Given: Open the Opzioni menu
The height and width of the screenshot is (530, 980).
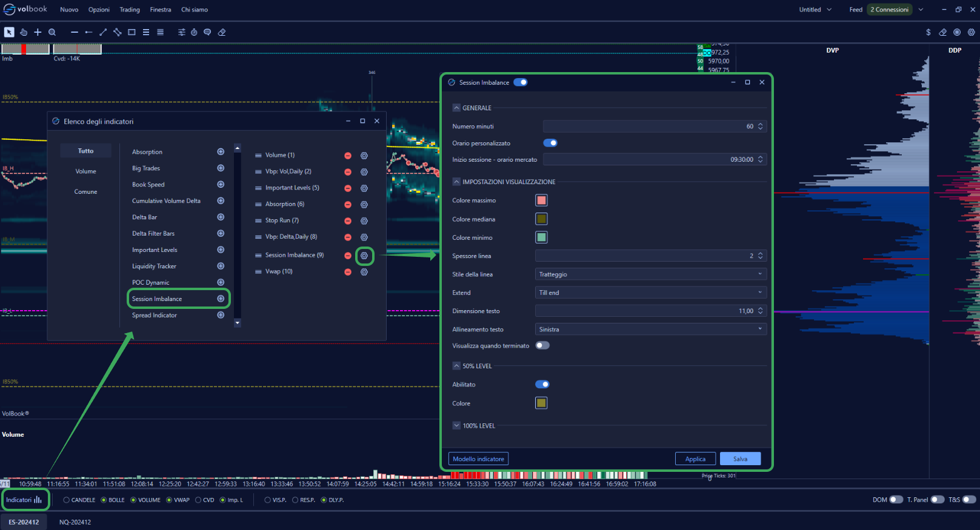Looking at the screenshot, I should pos(99,10).
